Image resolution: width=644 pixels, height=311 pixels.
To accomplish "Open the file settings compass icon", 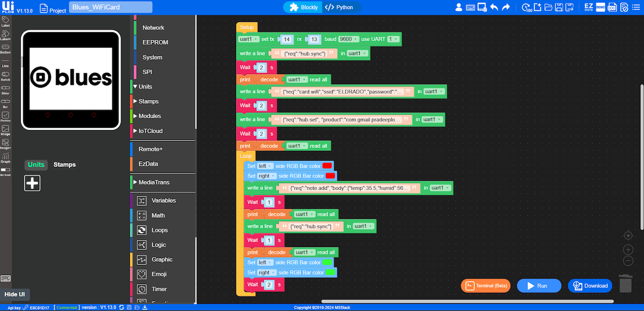I will point(624,7).
